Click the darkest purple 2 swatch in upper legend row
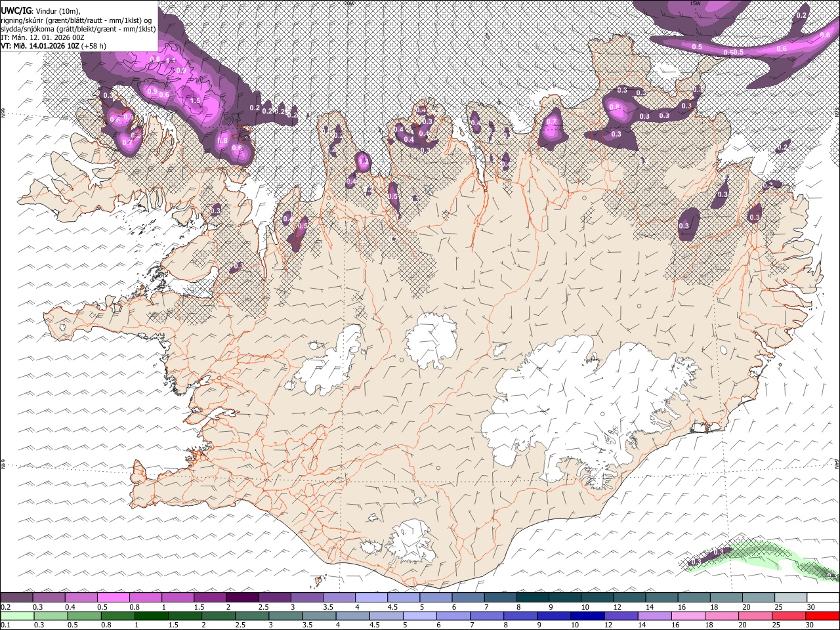840x630 pixels. (x=242, y=598)
